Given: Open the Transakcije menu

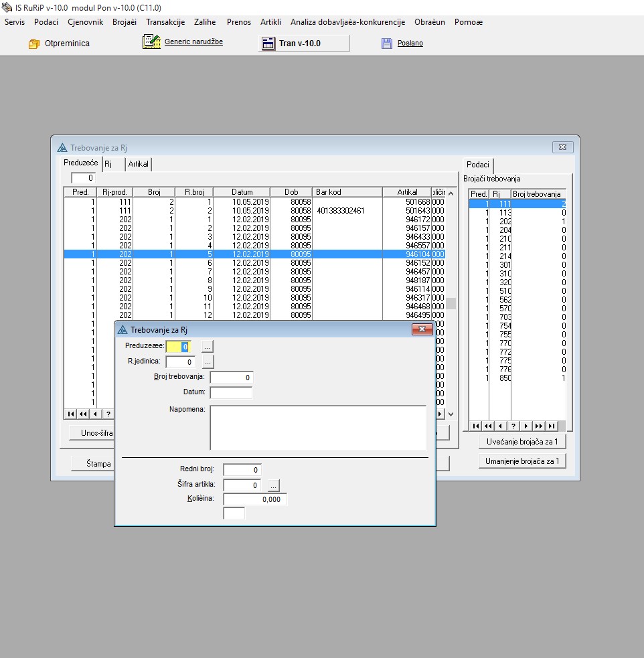Looking at the screenshot, I should click(165, 22).
